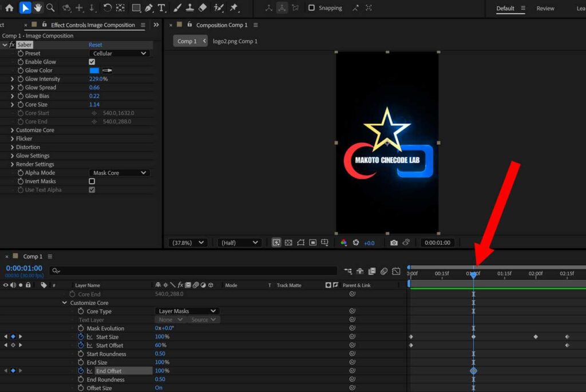Select the Eraser tool

pos(203,7)
